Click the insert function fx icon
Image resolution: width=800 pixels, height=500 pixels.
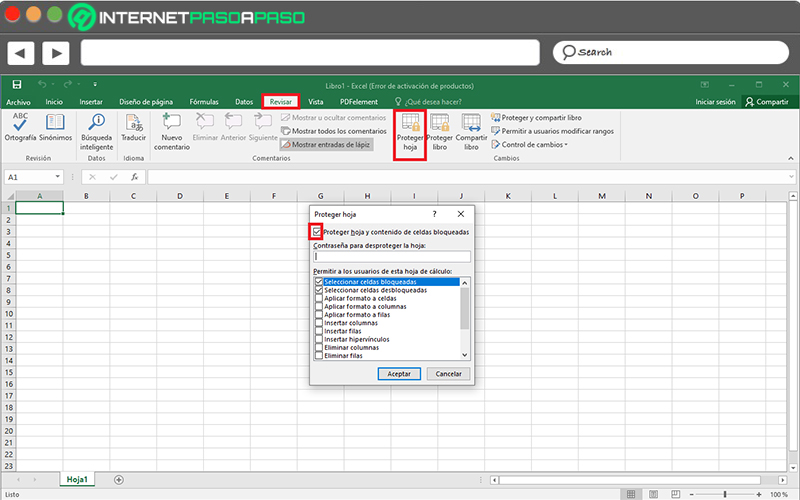[134, 177]
